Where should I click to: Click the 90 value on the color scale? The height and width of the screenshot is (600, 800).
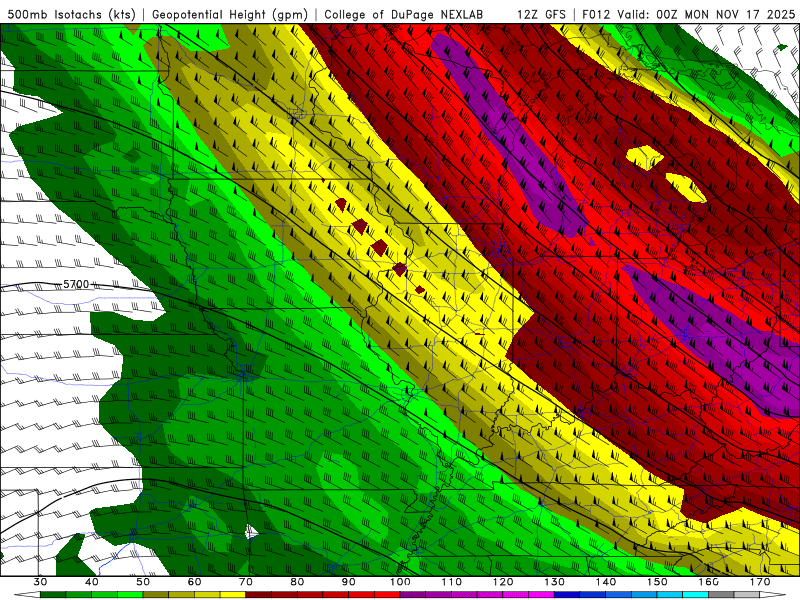(x=348, y=582)
